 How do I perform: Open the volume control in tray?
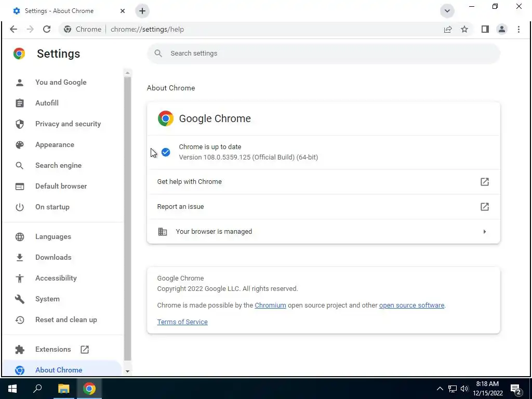coord(464,389)
